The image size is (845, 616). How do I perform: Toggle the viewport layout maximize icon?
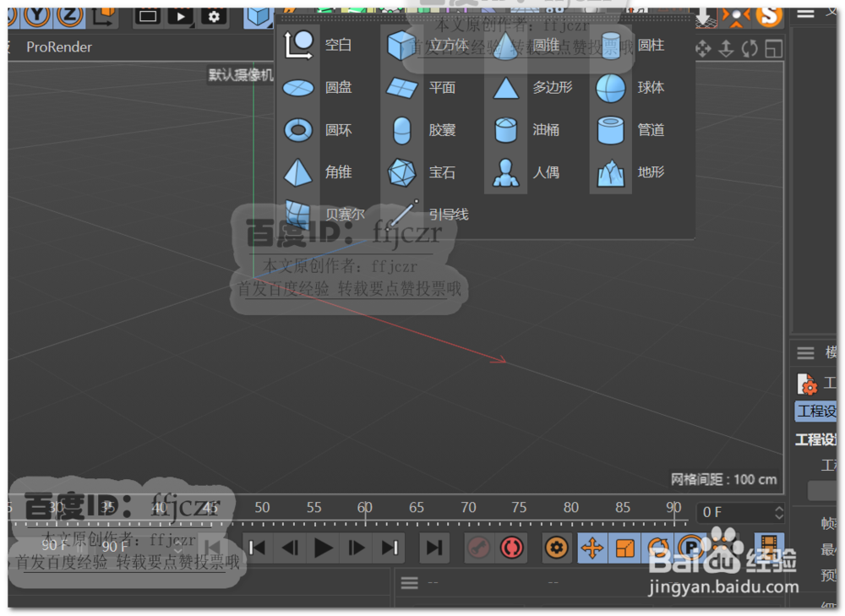774,49
